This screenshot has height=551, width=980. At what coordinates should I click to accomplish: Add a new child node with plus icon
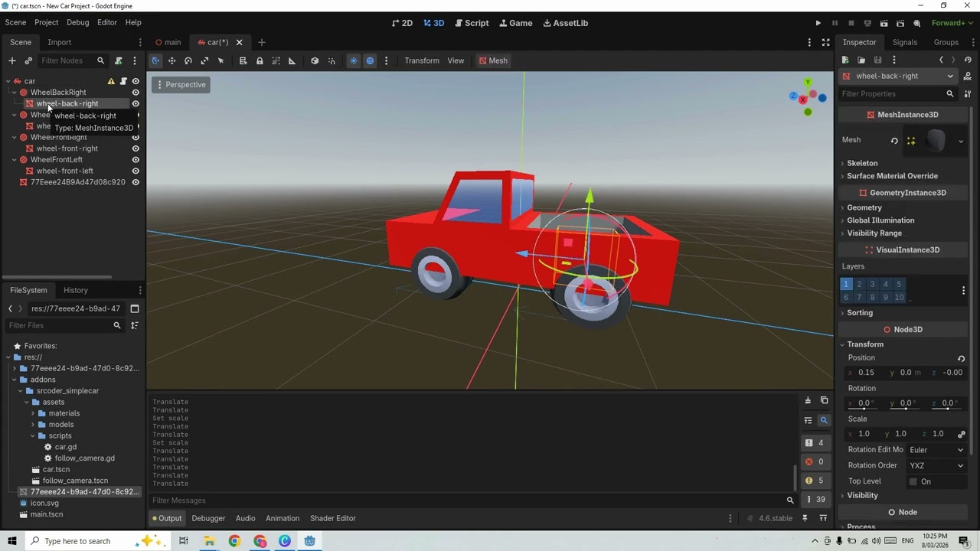tap(11, 60)
